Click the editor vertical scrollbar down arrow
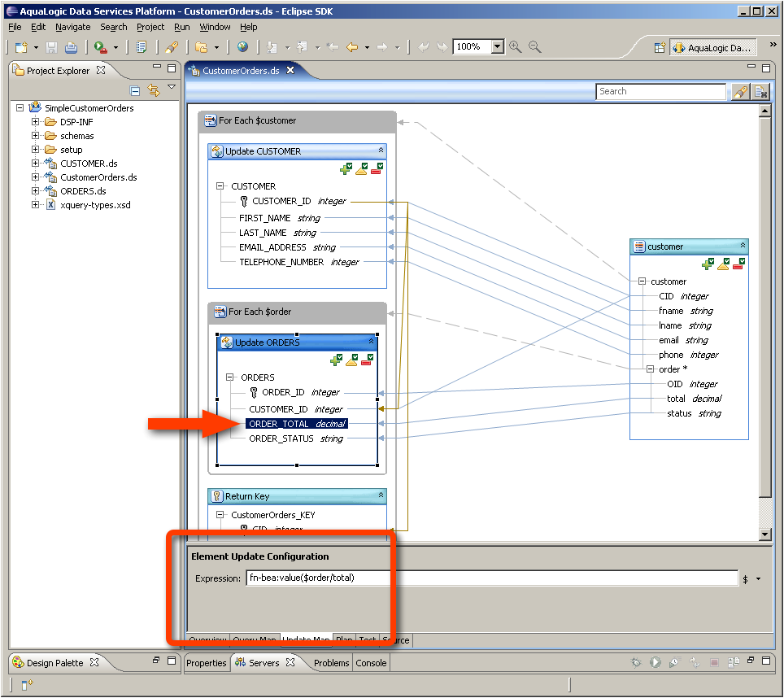 [x=764, y=534]
